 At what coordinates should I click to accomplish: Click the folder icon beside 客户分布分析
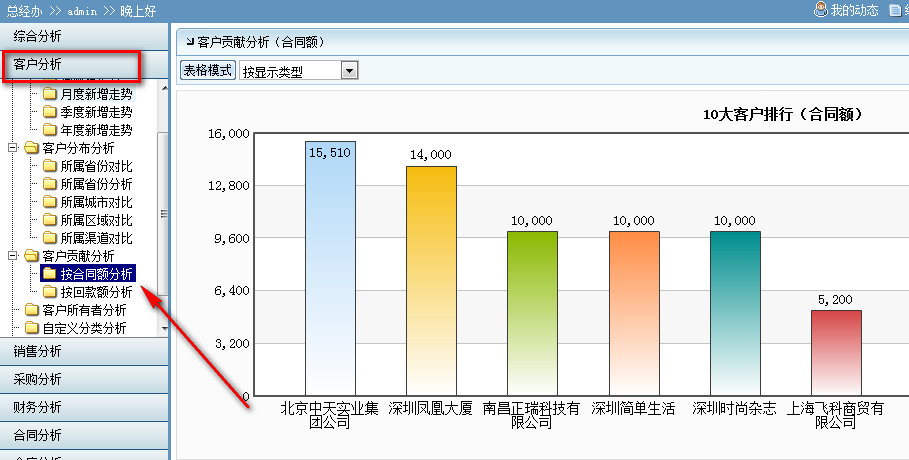pyautogui.click(x=31, y=148)
